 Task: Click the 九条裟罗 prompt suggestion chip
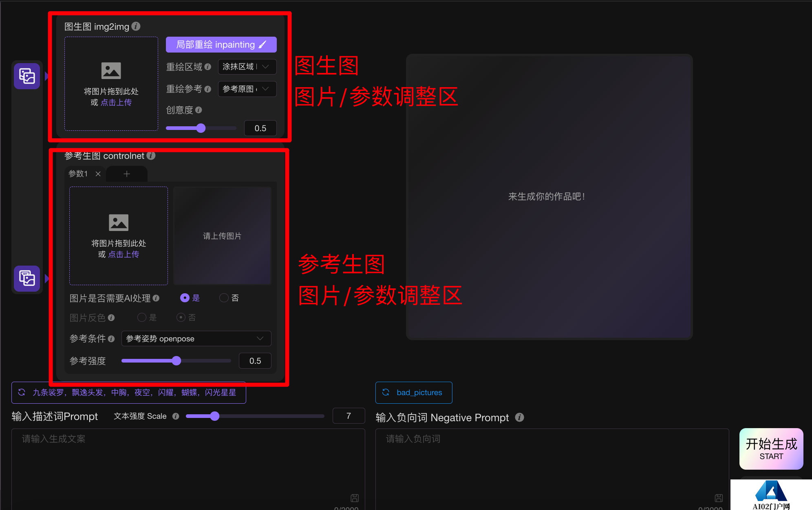[x=129, y=392]
